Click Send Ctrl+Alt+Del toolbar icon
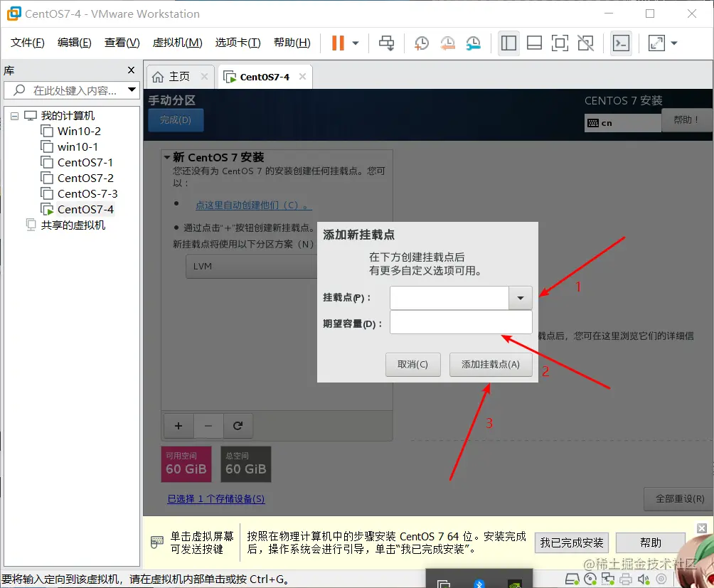This screenshot has height=588, width=714. click(387, 43)
